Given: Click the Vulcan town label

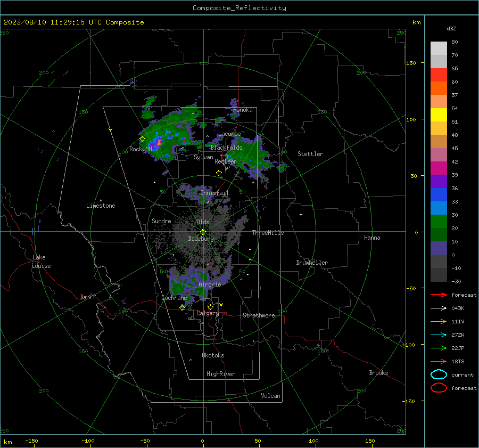Looking at the screenshot, I should pyautogui.click(x=270, y=396).
